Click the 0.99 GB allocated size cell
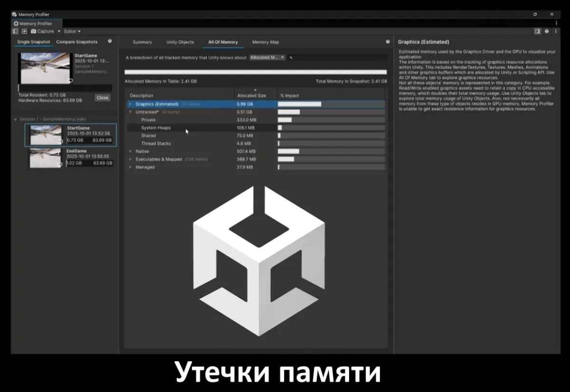The height and width of the screenshot is (392, 570). point(245,104)
